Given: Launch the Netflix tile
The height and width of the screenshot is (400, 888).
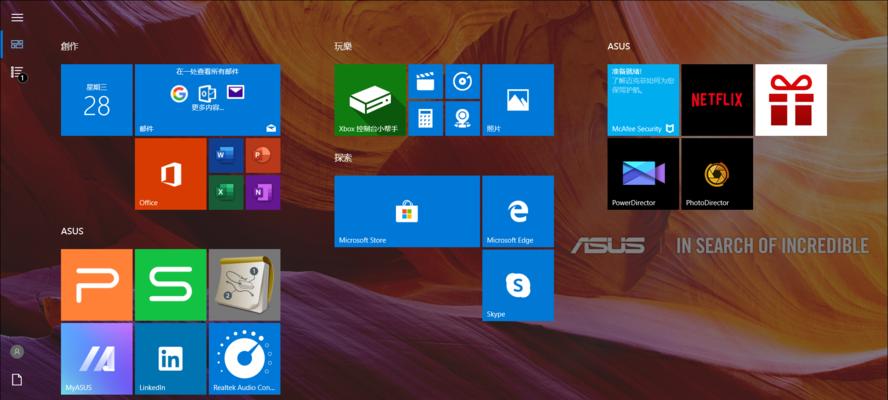Looking at the screenshot, I should pos(717,100).
